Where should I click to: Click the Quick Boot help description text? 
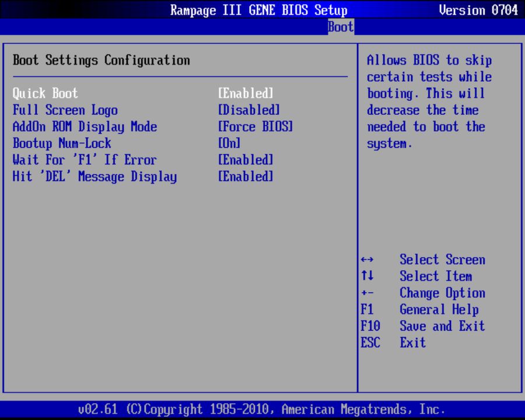(429, 102)
